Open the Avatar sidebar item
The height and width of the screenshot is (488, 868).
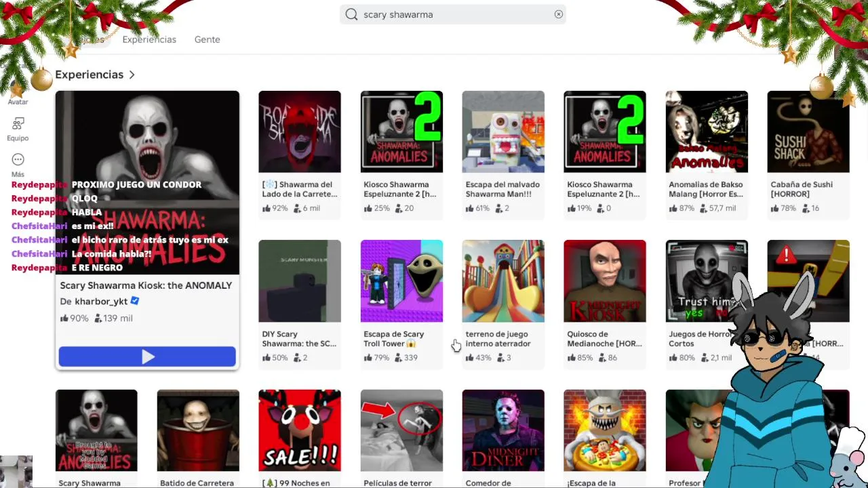point(18,102)
